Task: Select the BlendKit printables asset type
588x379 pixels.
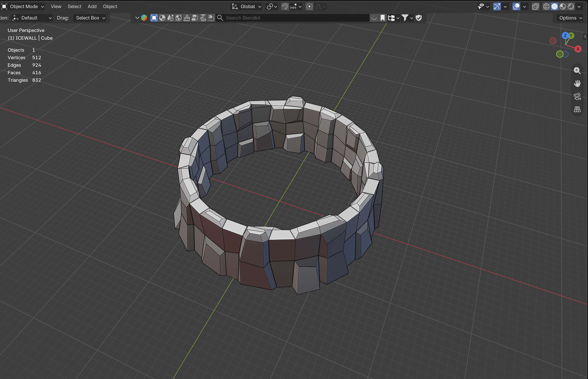Action: (x=203, y=18)
